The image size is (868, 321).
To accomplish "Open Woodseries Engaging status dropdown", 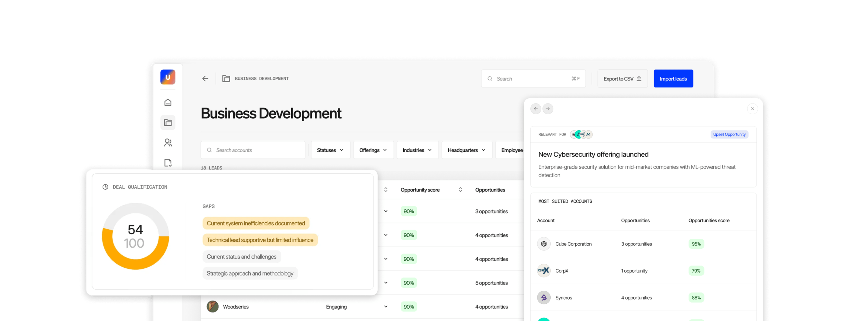I will 385,307.
